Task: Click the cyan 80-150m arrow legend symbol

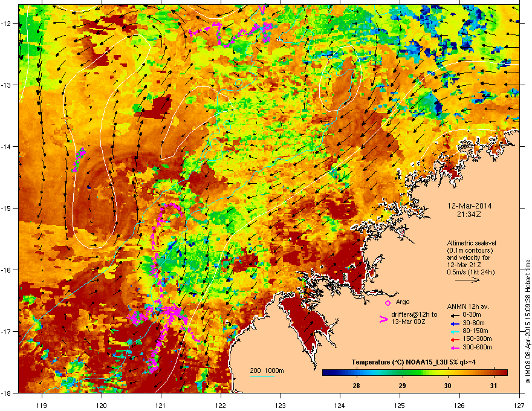Action: [455, 331]
